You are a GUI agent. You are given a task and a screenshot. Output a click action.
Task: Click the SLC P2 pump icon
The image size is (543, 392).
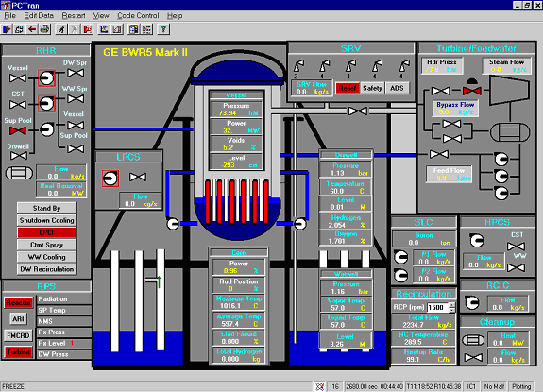point(401,275)
